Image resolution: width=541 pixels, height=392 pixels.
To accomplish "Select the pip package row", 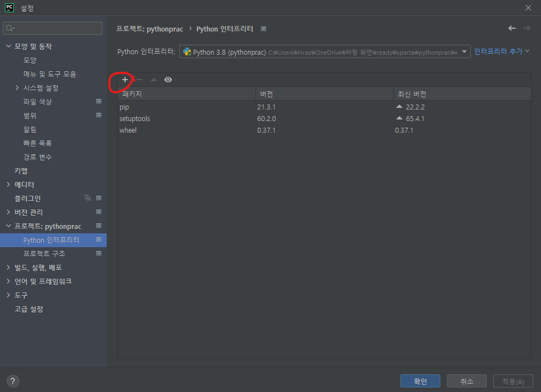I will (324, 107).
